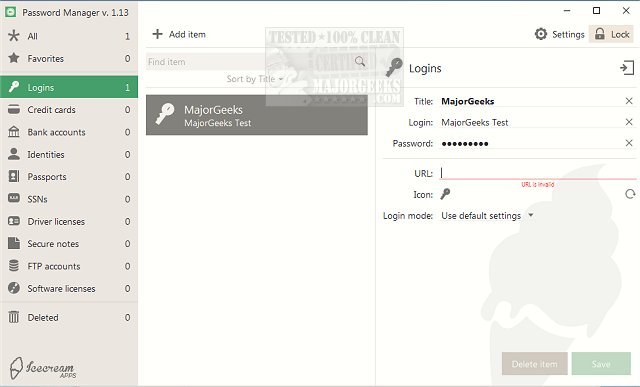Click the Logins header key icon
This screenshot has height=387, width=640.
[394, 67]
